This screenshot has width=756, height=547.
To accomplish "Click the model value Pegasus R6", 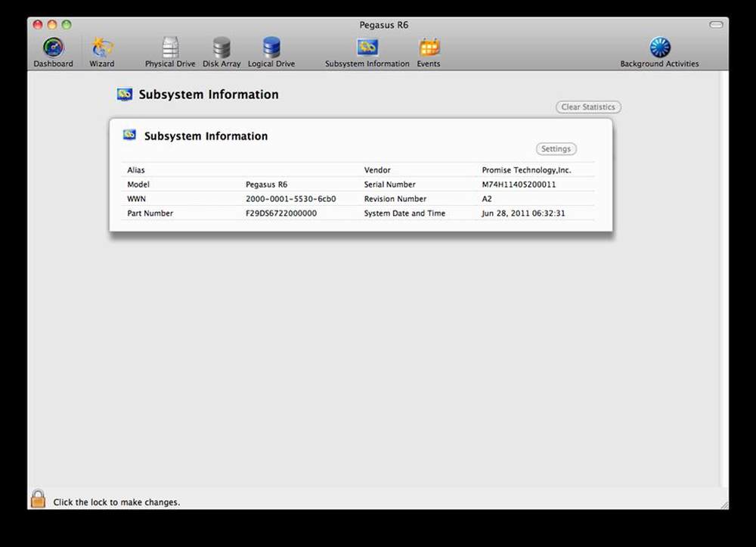I will click(x=266, y=185).
